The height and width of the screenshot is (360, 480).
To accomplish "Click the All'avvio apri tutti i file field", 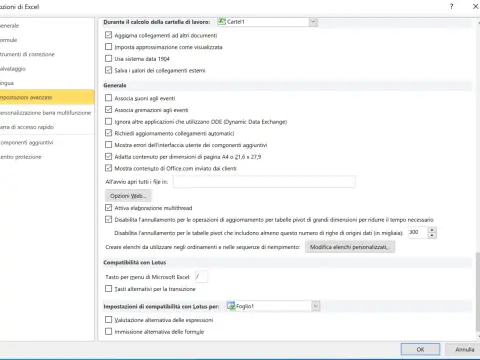I will (264, 182).
